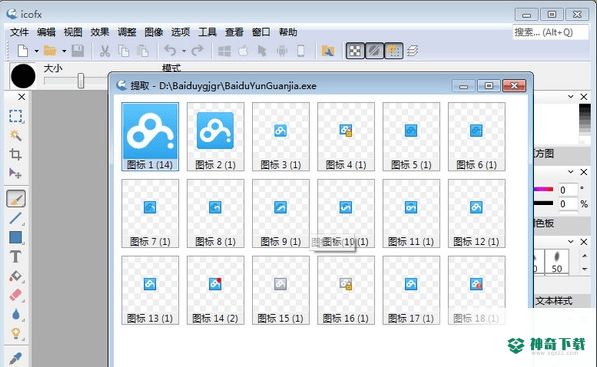Click the Copy icon in toolbar
This screenshot has height=367, width=597.
click(x=123, y=51)
